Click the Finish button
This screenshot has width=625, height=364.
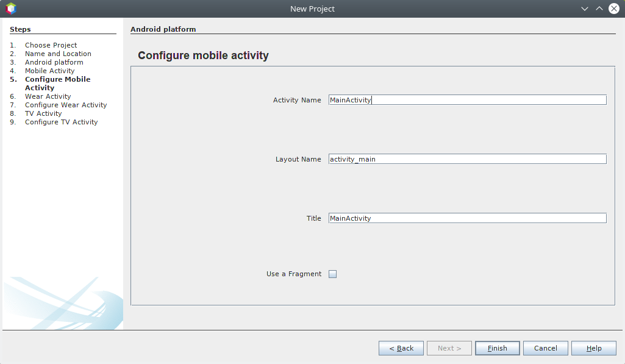coord(497,348)
